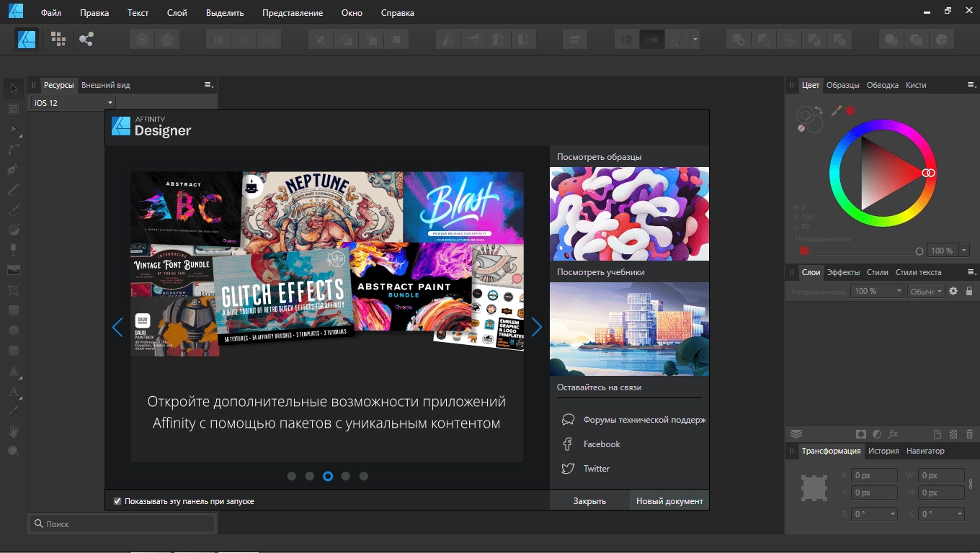
Task: Select the second carousel page dot
Action: pyautogui.click(x=310, y=476)
